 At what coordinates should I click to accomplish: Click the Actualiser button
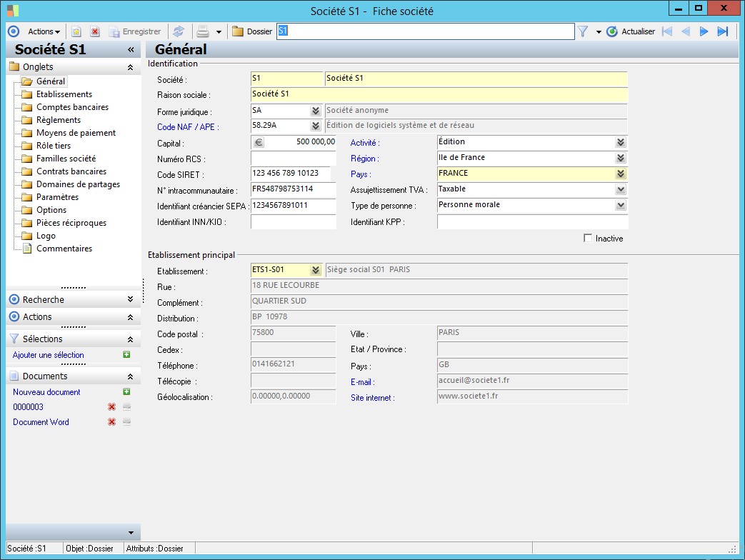pyautogui.click(x=631, y=31)
